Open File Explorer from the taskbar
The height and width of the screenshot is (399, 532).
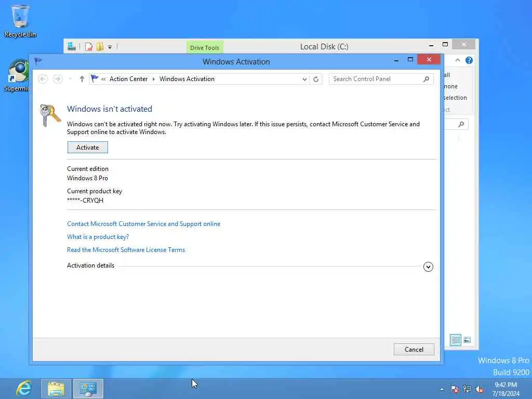56,389
